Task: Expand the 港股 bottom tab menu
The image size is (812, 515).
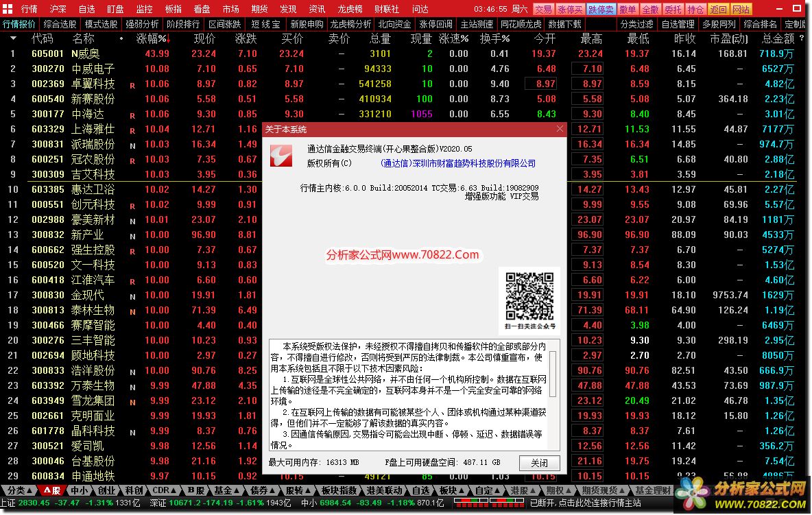Action: click(523, 490)
